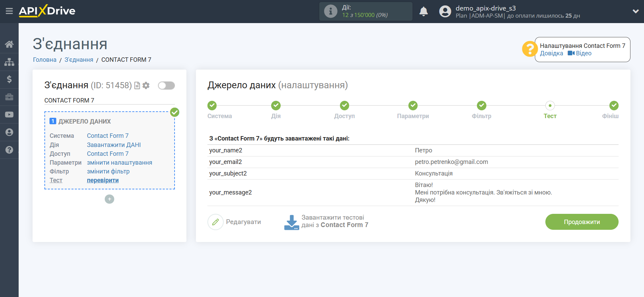Image resolution: width=644 pixels, height=297 pixels.
Task: Click Завантажити ДАНІ action link
Action: 114,145
